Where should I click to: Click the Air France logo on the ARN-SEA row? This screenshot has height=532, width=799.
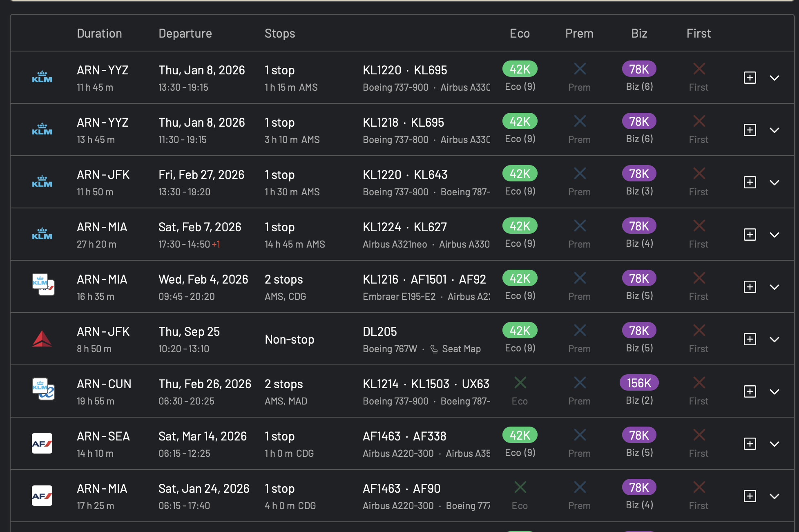tap(42, 444)
